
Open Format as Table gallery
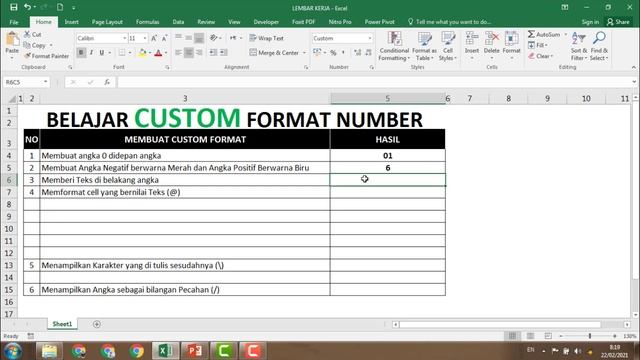pyautogui.click(x=424, y=47)
